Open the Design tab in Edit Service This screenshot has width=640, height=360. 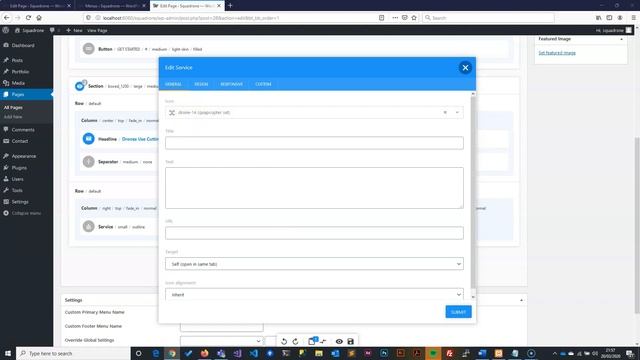coord(201,84)
